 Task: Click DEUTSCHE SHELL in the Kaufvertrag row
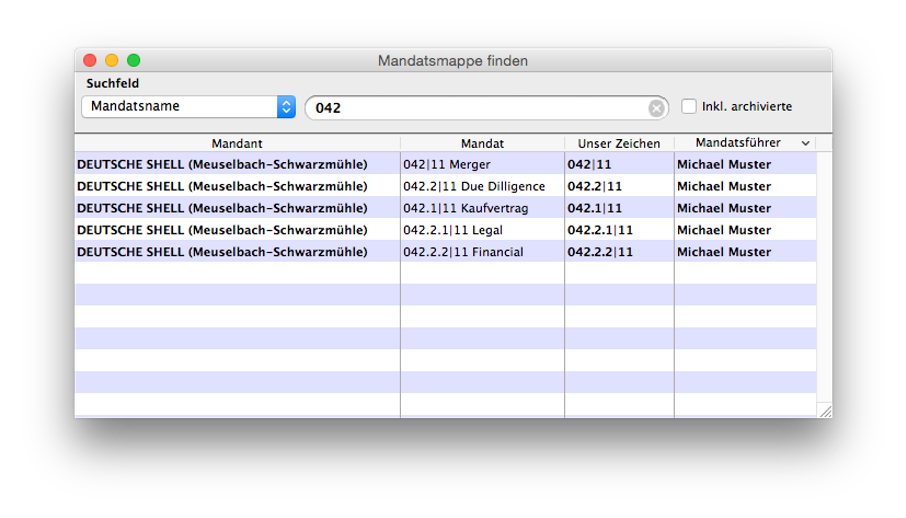click(222, 208)
